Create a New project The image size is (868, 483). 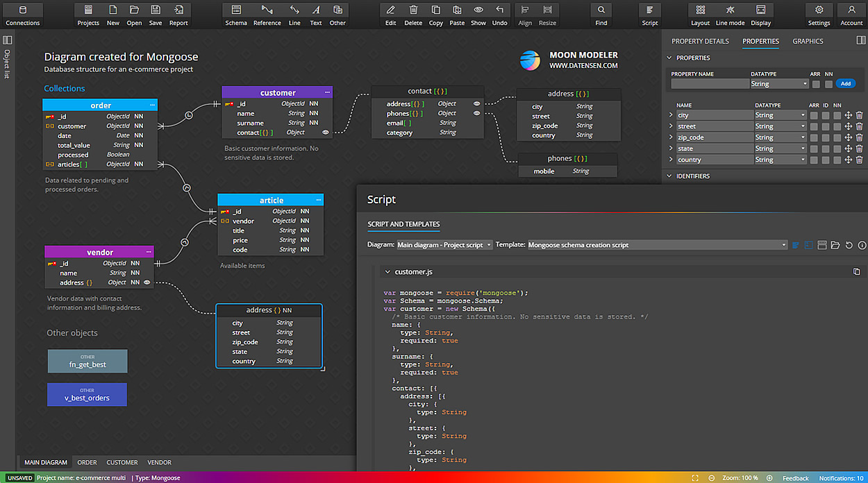pos(113,15)
